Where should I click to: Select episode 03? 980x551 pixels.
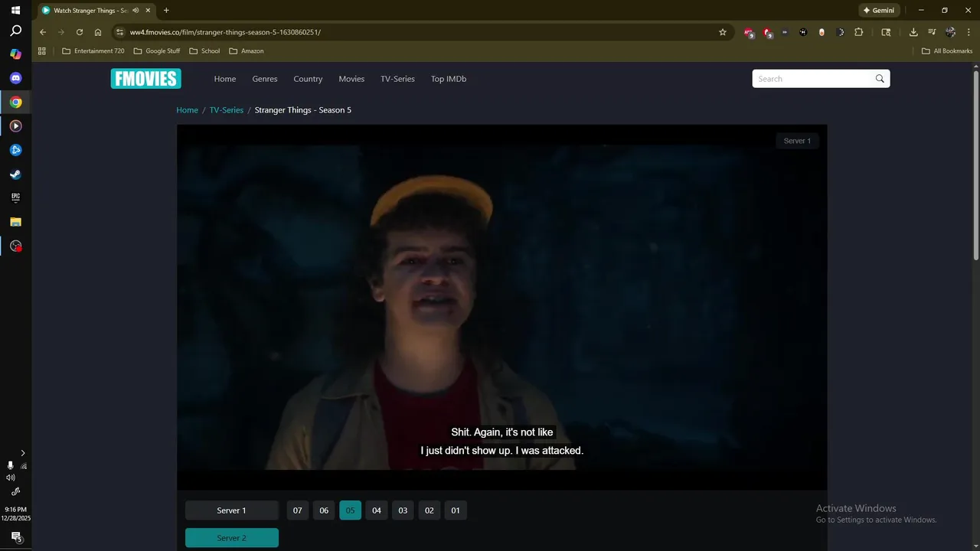pos(403,510)
